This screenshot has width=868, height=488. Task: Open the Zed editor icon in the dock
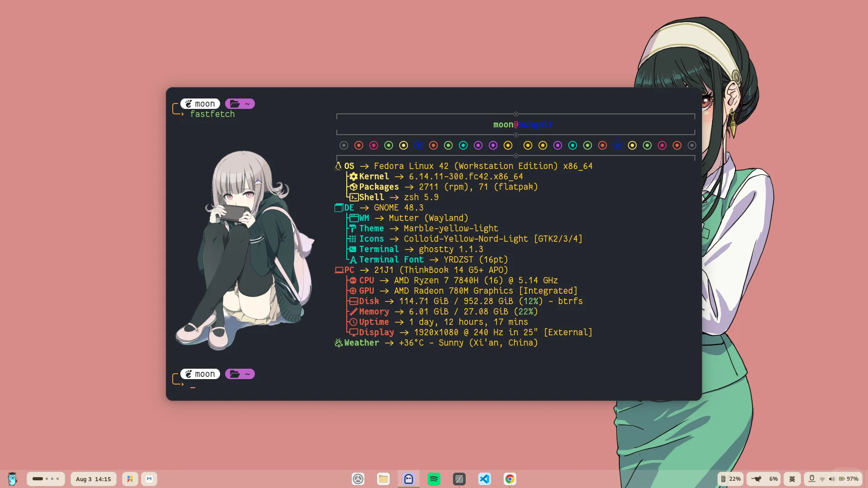pos(459,479)
